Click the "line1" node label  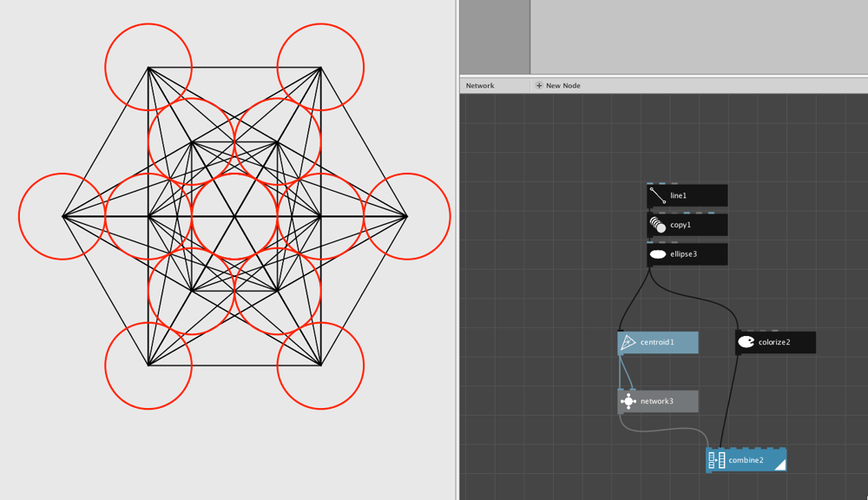678,195
